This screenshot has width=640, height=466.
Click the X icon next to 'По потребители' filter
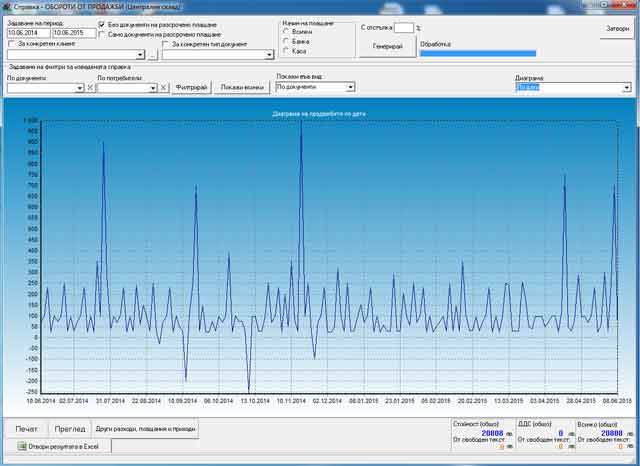[x=165, y=88]
